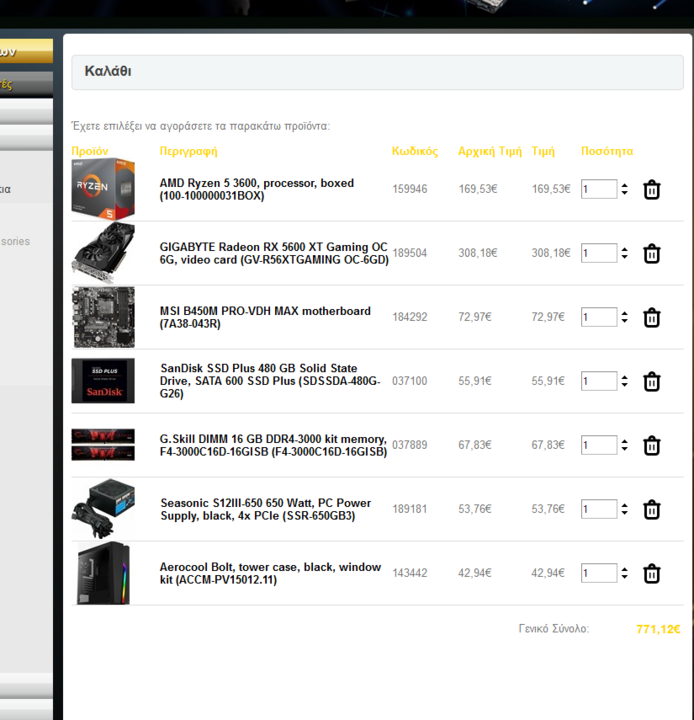Click the Καλάθι cart heading

[x=108, y=71]
